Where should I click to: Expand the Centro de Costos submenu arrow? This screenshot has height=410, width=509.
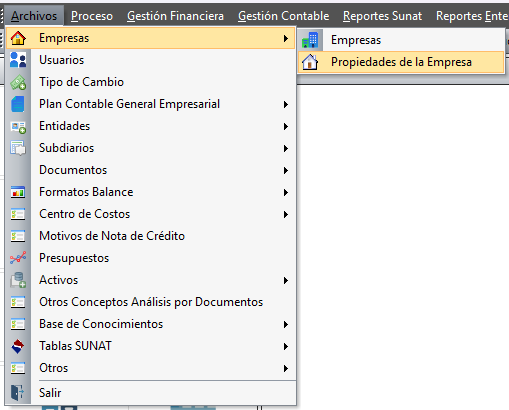point(286,214)
